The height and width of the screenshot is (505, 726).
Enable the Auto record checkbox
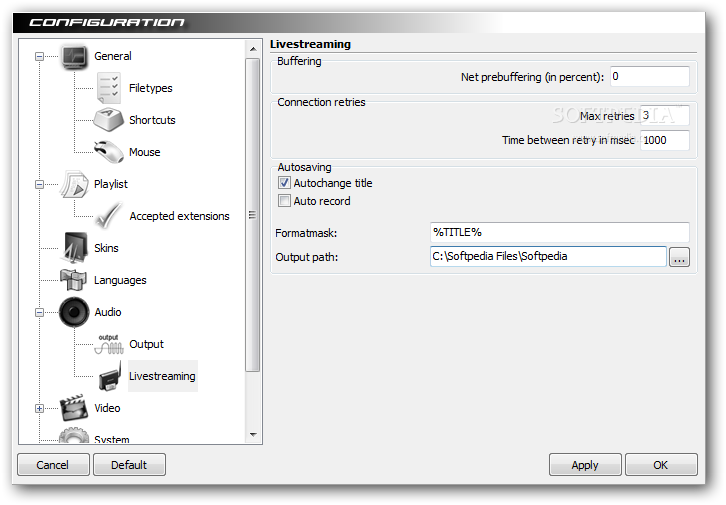[284, 201]
